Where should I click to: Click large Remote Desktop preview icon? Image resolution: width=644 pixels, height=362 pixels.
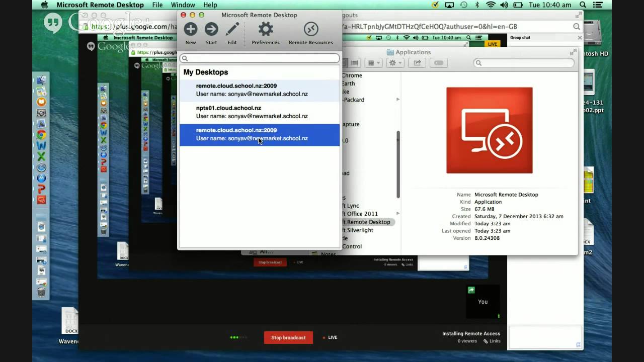click(490, 130)
